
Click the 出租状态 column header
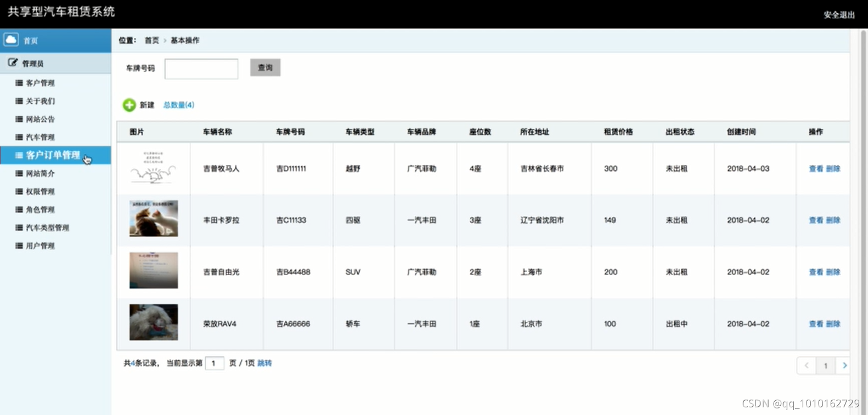(680, 132)
